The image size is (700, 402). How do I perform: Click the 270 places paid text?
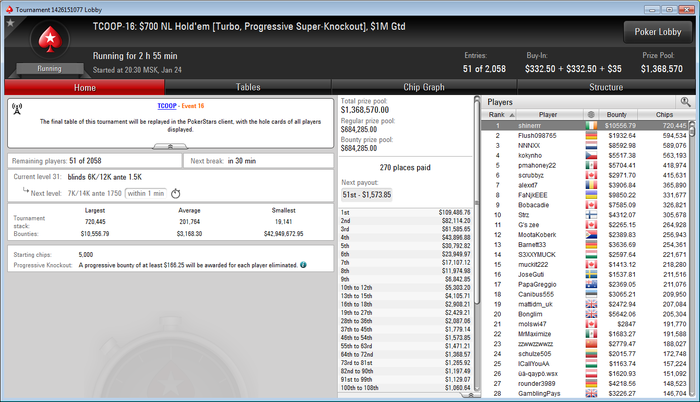405,168
